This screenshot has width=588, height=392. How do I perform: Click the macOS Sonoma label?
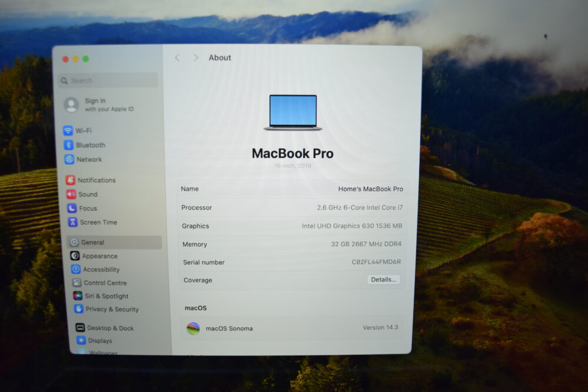[x=229, y=329]
